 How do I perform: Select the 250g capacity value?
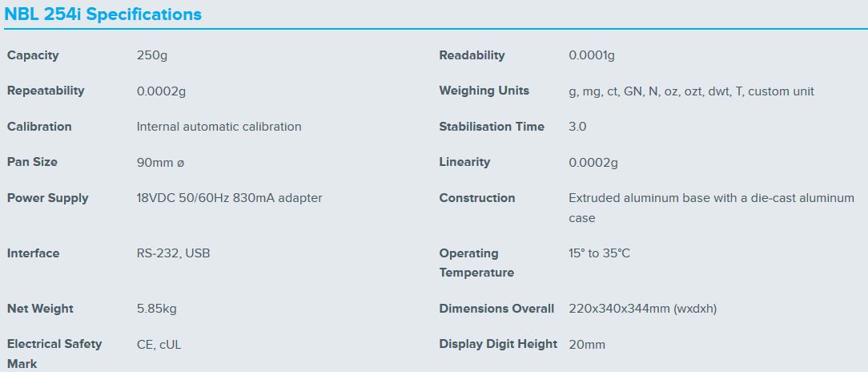(x=152, y=55)
